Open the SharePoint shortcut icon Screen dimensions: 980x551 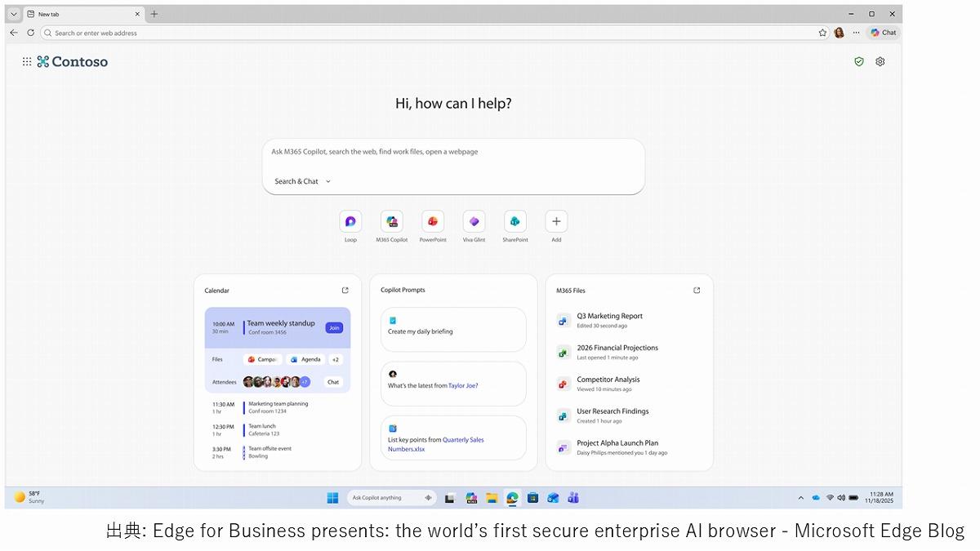click(x=515, y=221)
